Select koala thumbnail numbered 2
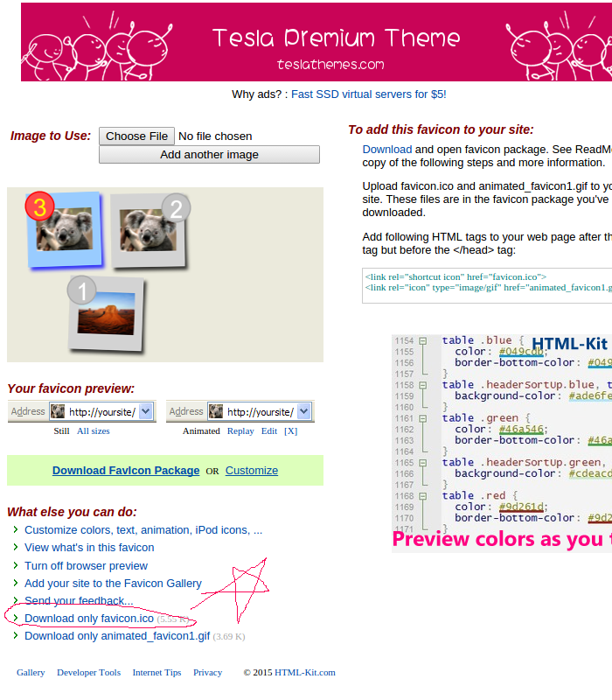The height and width of the screenshot is (700, 612). coord(149,230)
